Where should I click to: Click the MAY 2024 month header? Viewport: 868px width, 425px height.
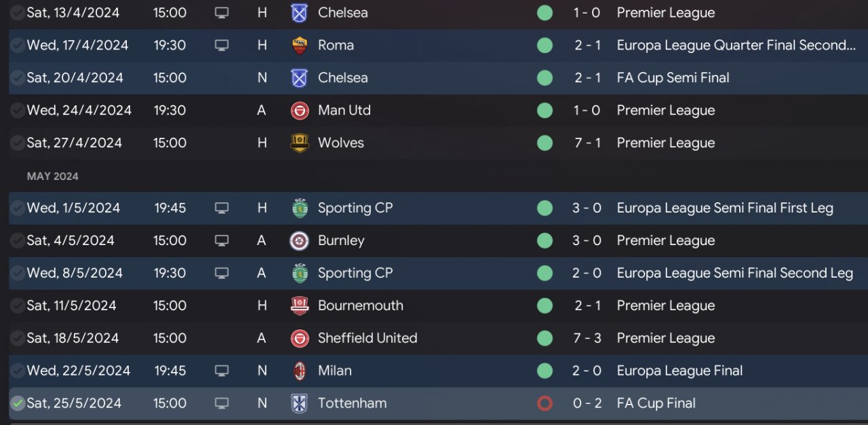pyautogui.click(x=53, y=177)
